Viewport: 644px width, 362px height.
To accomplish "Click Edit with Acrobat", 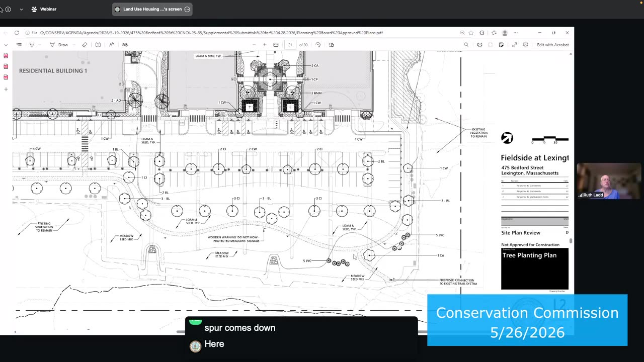I will point(552,45).
